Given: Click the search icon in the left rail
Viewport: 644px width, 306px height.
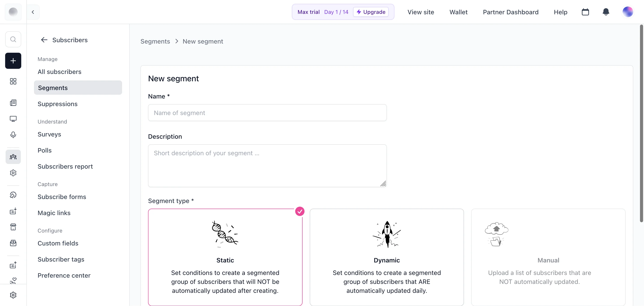Looking at the screenshot, I should pyautogui.click(x=13, y=39).
